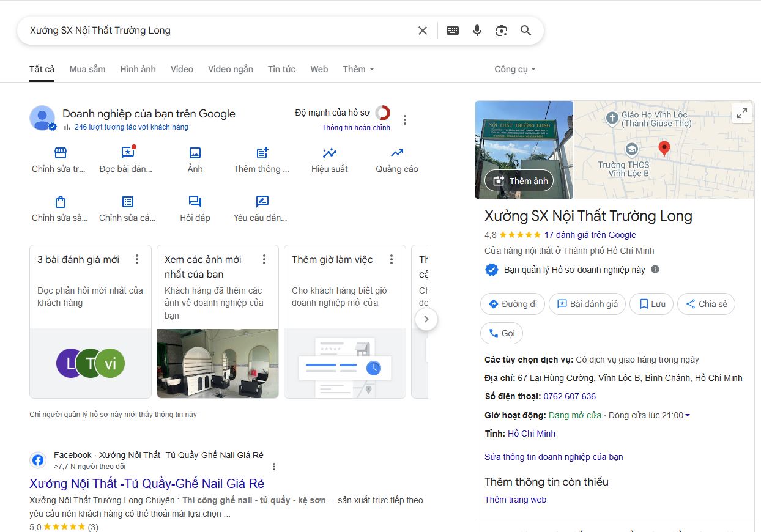Screen dimensions: 761x532
Task: Click Thêm ảnh button on shop photo
Action: point(519,181)
